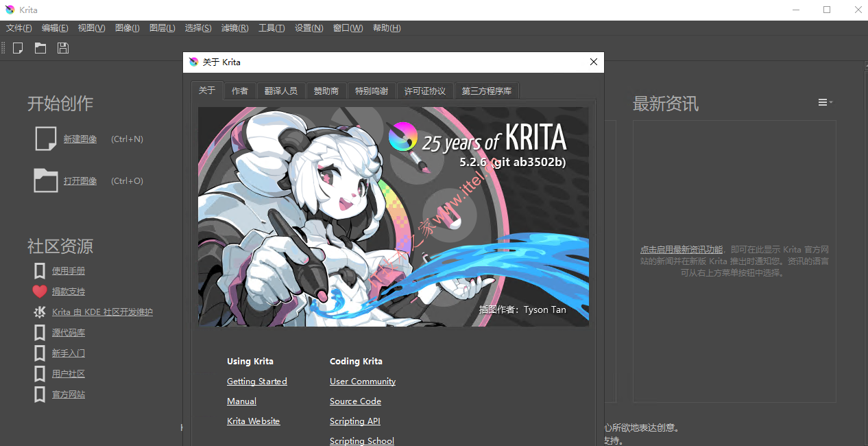Screen dimensions: 868x446
Task: Switch to the 许可证协议 tab
Action: click(425, 91)
